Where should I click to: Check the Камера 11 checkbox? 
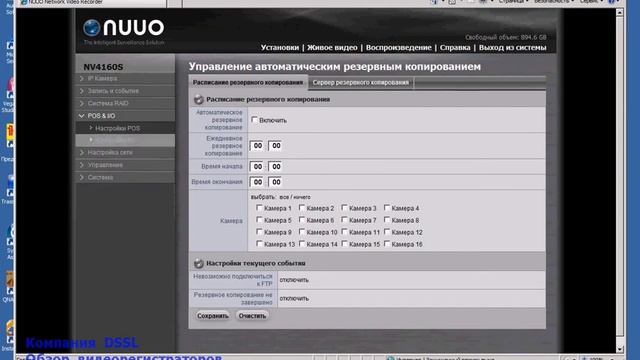[344, 232]
